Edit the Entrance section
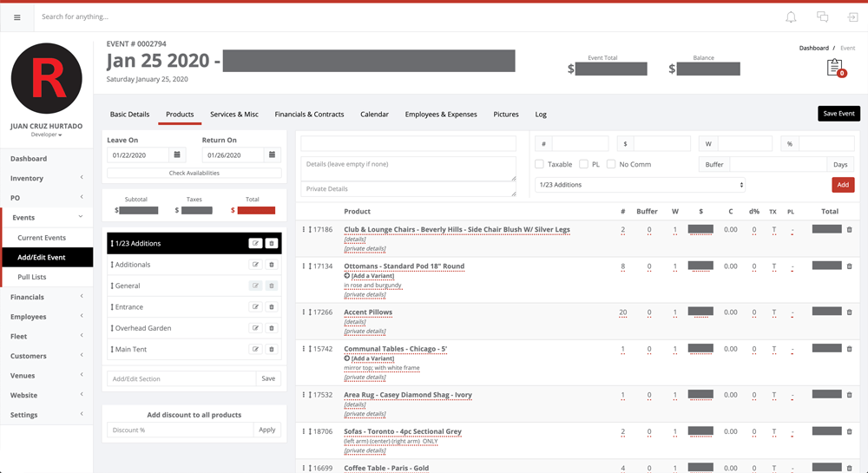This screenshot has width=868, height=473. (255, 306)
